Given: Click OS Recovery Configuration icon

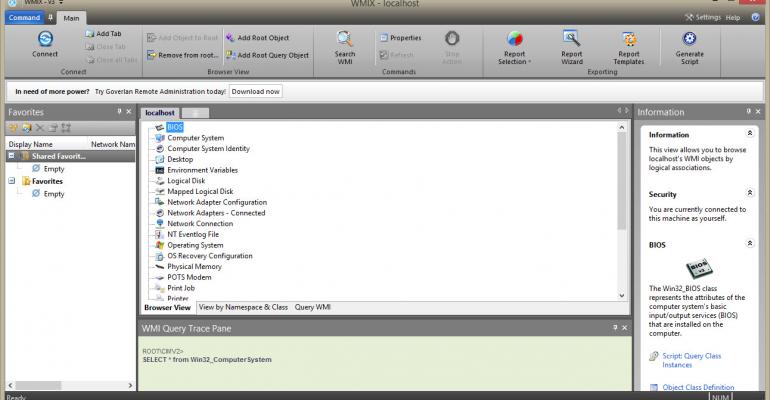Looking at the screenshot, I should tap(160, 256).
